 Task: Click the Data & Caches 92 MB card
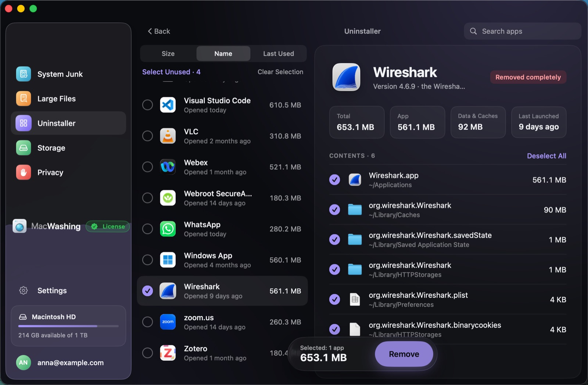[478, 122]
